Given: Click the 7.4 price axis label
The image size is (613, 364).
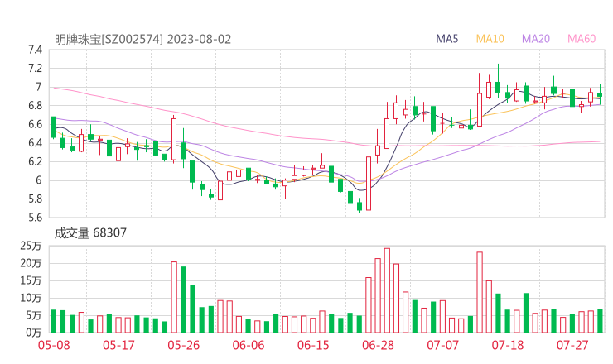Looking at the screenshot, I should [35, 50].
